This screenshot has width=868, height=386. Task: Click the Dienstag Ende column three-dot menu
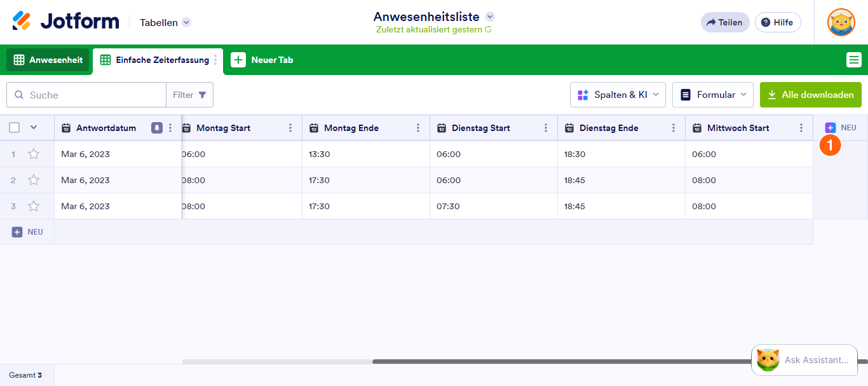click(x=674, y=128)
